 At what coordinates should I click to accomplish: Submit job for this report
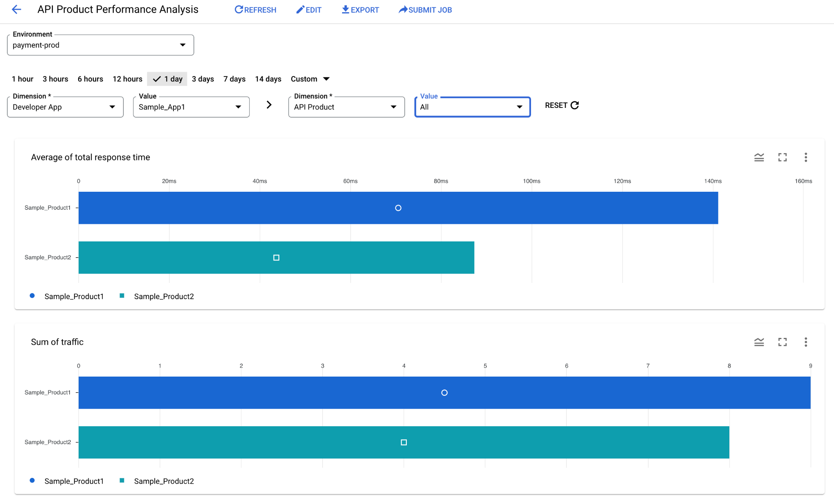point(425,10)
